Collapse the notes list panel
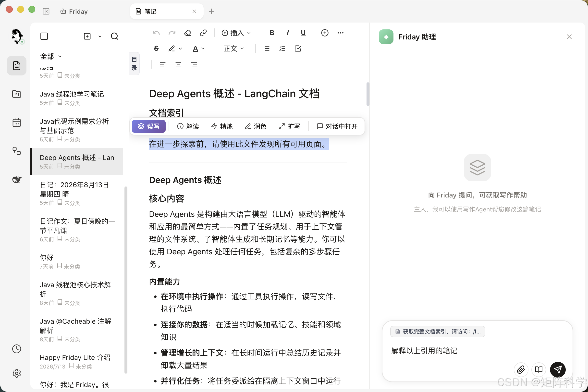The height and width of the screenshot is (392, 588). tap(44, 36)
